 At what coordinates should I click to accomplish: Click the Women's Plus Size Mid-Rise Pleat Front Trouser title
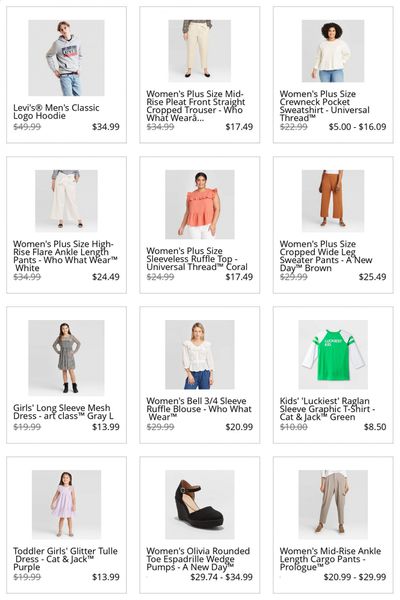196,106
